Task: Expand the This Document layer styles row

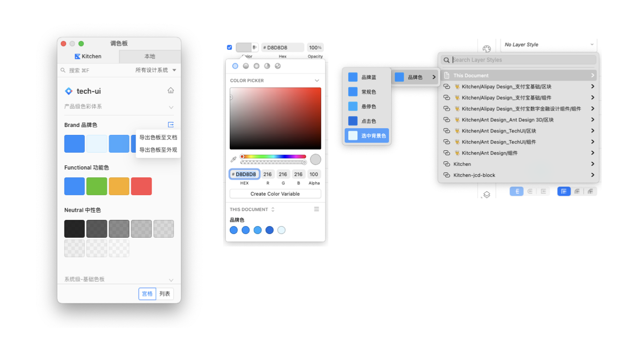Action: point(518,75)
